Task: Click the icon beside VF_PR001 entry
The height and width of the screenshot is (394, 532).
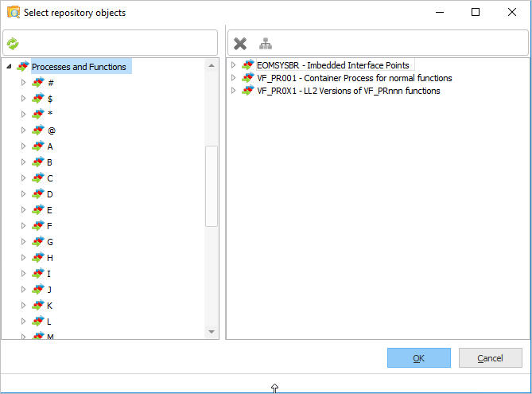Action: pos(249,78)
